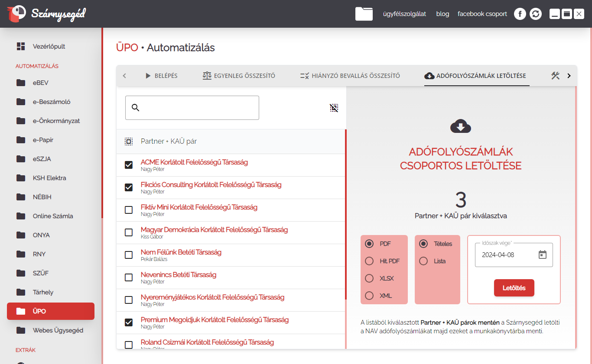Uncheck ACME Korlátolt Felelősségű Társaság checkbox

(x=129, y=165)
